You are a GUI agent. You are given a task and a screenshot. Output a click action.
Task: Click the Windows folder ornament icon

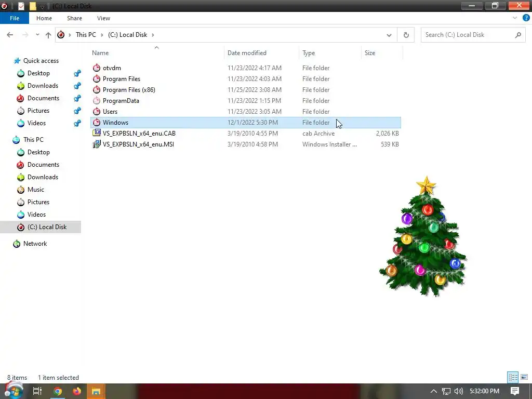coord(97,122)
